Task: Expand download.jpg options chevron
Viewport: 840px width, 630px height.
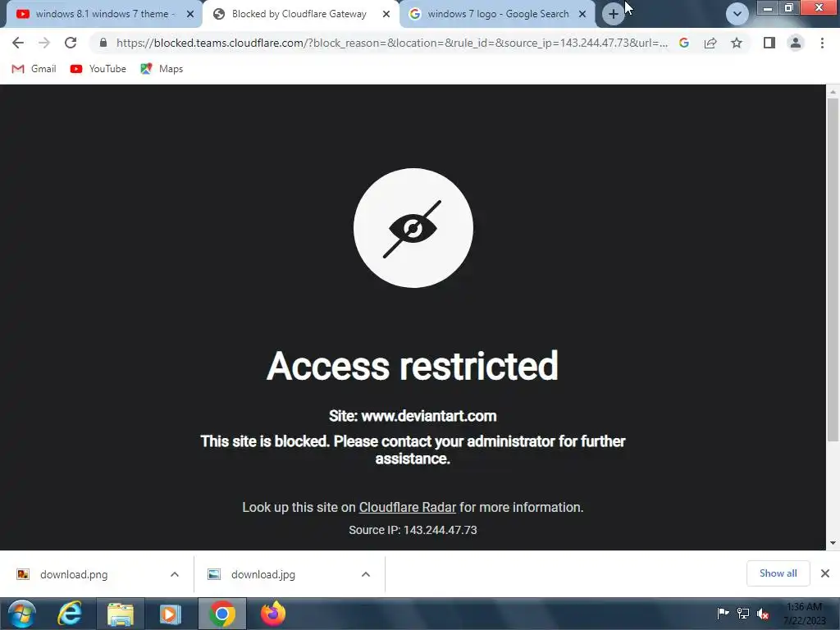Action: point(366,574)
